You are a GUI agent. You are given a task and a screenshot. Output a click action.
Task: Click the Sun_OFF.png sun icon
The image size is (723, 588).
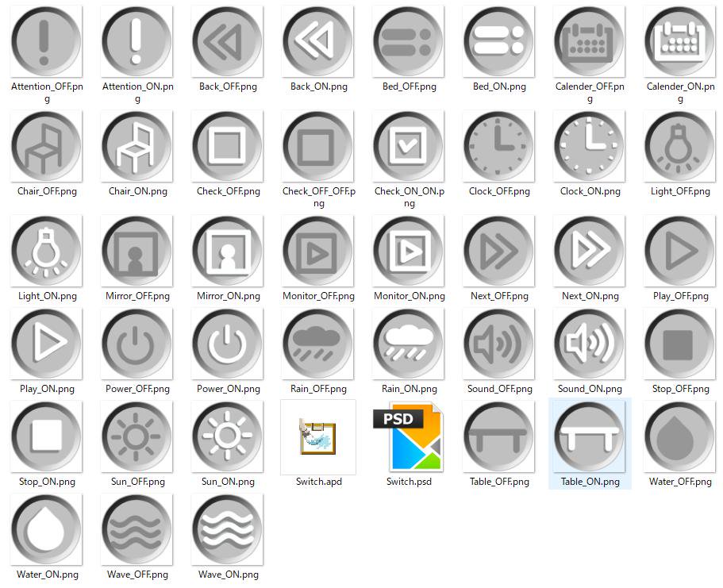[137, 437]
